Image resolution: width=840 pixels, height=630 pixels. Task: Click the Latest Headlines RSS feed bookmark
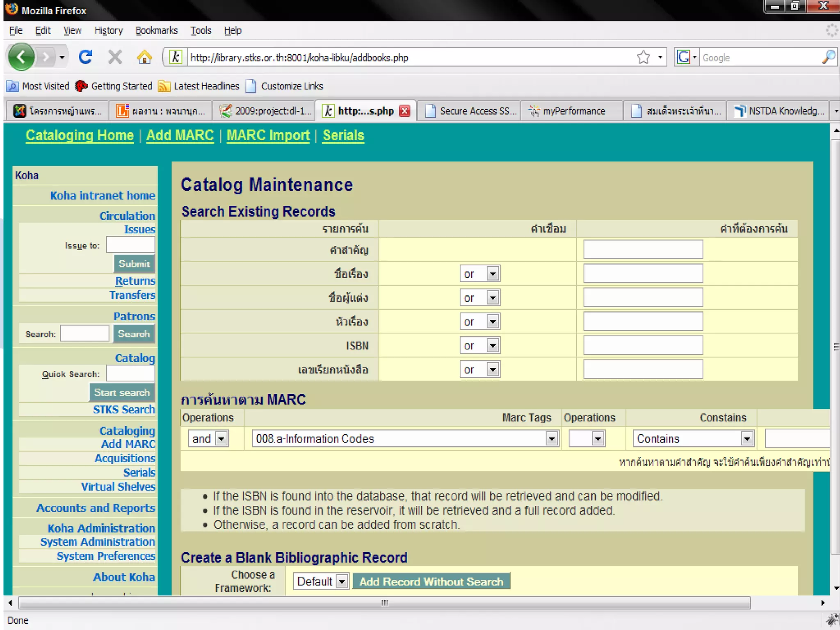199,86
